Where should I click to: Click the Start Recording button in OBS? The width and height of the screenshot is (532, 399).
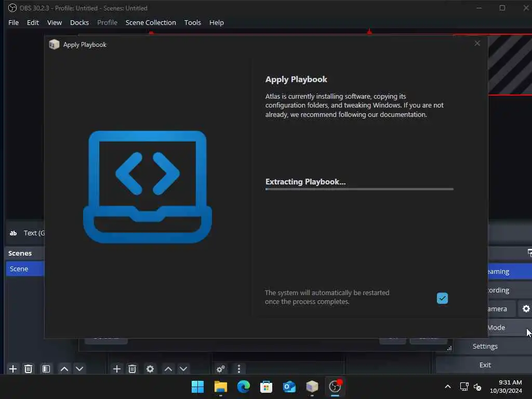point(510,290)
